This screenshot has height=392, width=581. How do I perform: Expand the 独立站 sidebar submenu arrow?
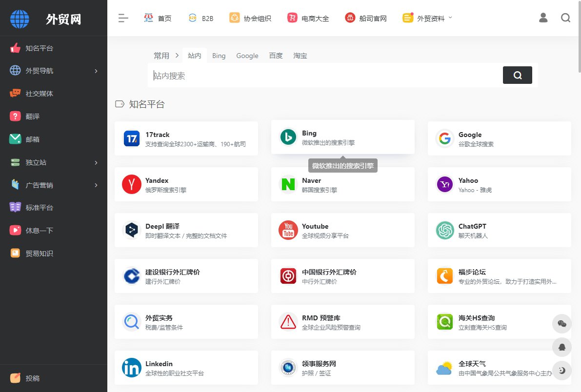point(96,163)
